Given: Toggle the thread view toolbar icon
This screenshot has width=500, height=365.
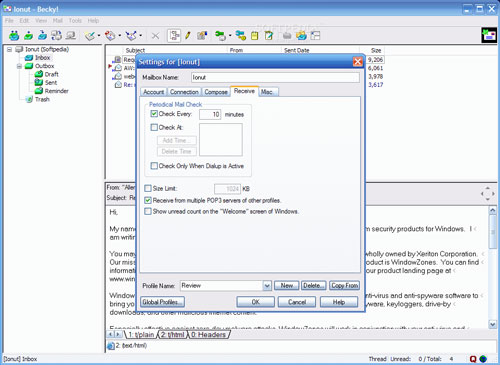Looking at the screenshot, I should pyautogui.click(x=174, y=35).
